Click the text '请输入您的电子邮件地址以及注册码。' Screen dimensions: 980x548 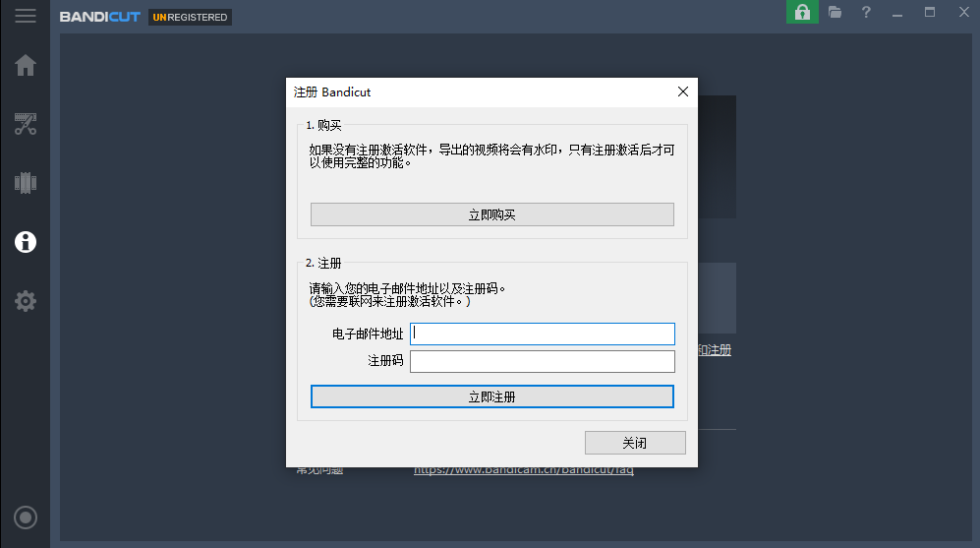[407, 288]
